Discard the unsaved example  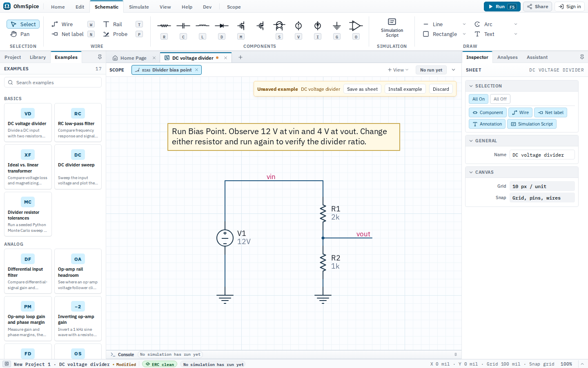point(441,89)
